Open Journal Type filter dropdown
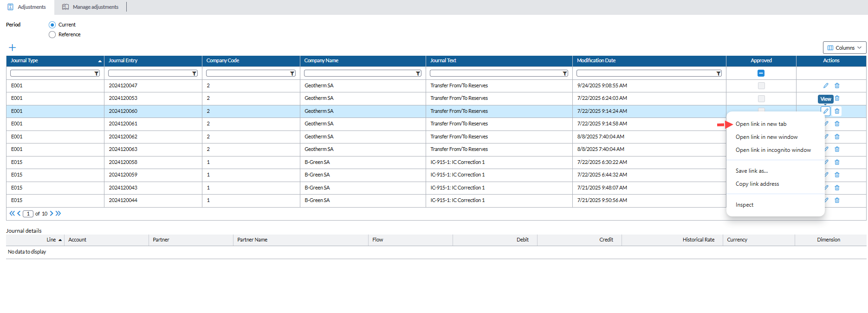The height and width of the screenshot is (313, 868). [x=97, y=73]
